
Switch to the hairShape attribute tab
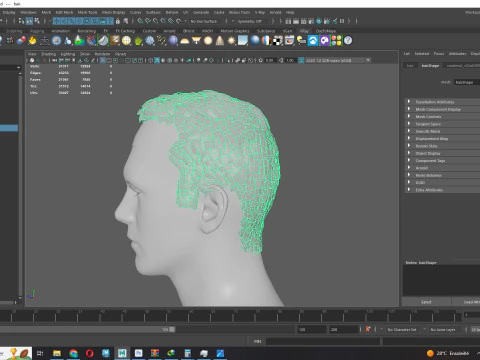[430, 66]
